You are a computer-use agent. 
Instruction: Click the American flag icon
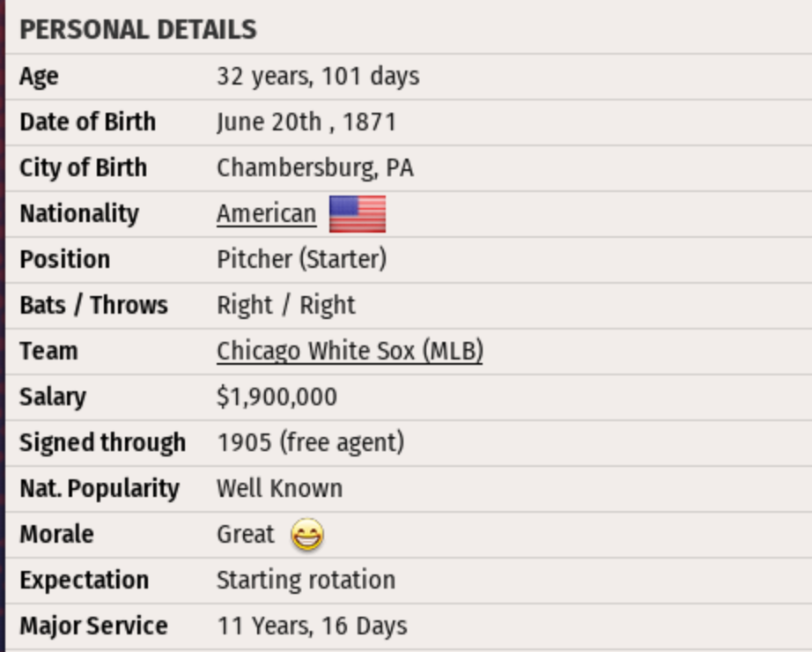coord(358,214)
